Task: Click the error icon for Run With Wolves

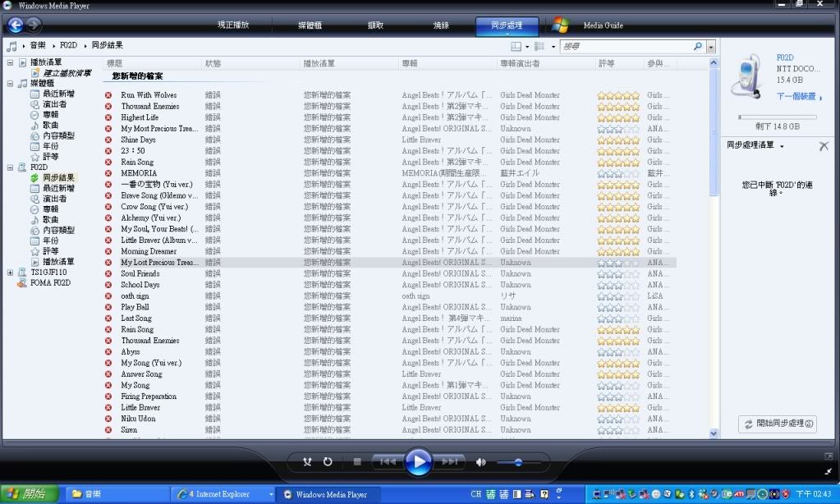Action: pyautogui.click(x=108, y=95)
